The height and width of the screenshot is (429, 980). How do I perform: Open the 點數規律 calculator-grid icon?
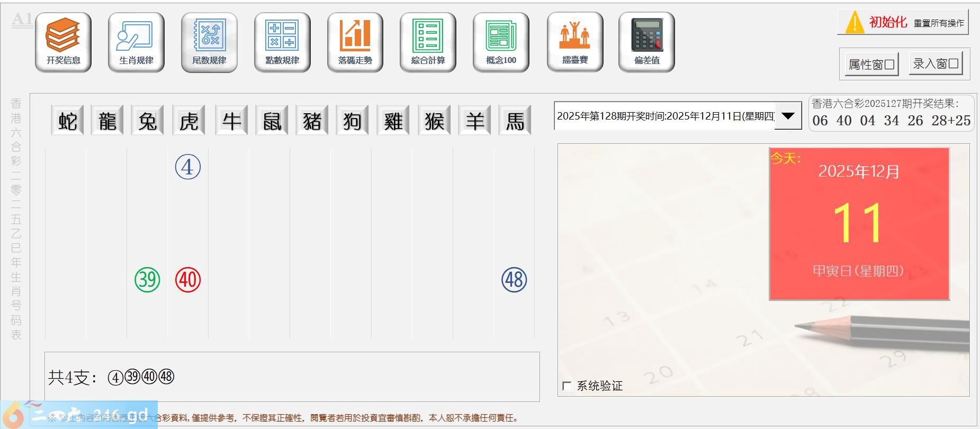(x=282, y=42)
